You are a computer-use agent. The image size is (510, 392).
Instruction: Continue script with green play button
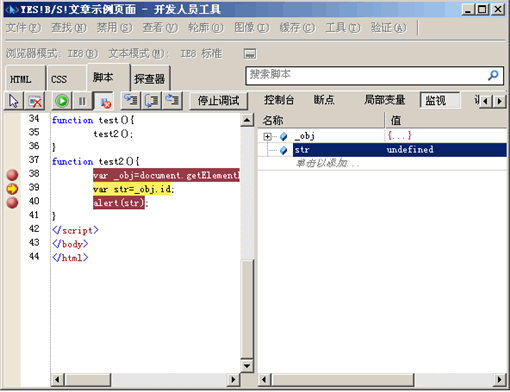click(62, 101)
